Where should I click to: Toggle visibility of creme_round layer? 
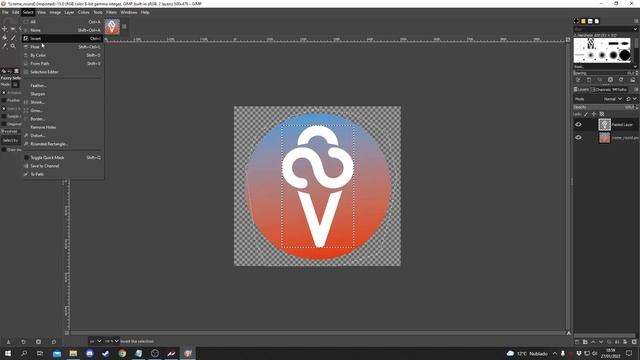pyautogui.click(x=578, y=138)
